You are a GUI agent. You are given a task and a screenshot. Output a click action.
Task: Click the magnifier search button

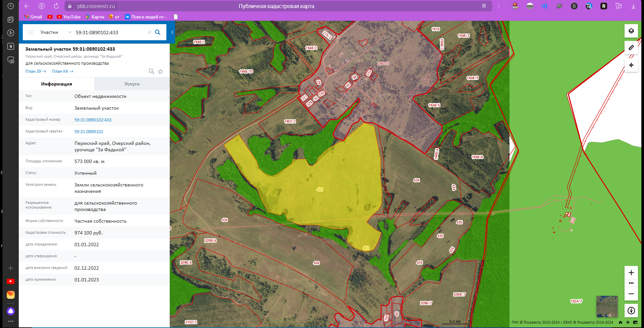[158, 32]
